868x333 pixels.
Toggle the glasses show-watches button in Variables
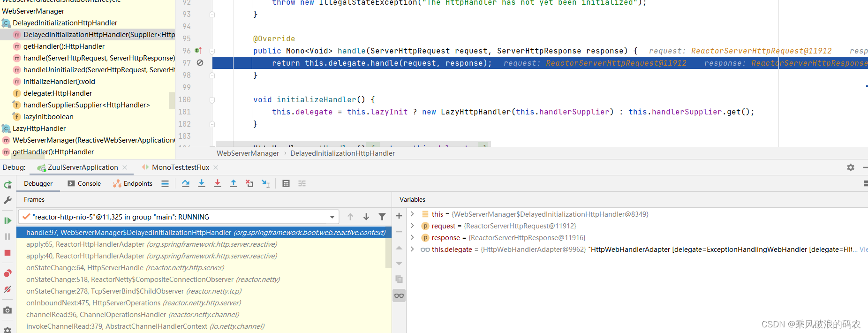[x=399, y=295]
